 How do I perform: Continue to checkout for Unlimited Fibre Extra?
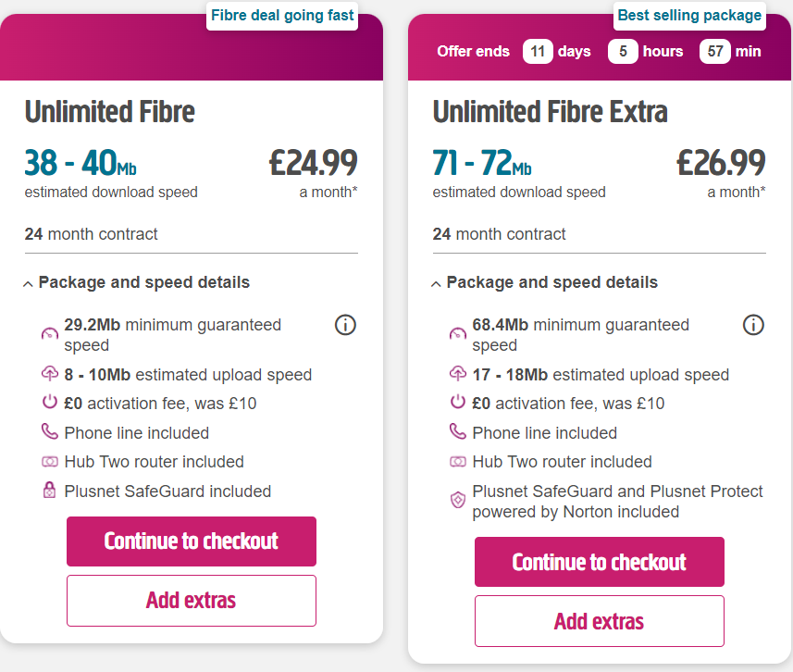(599, 562)
